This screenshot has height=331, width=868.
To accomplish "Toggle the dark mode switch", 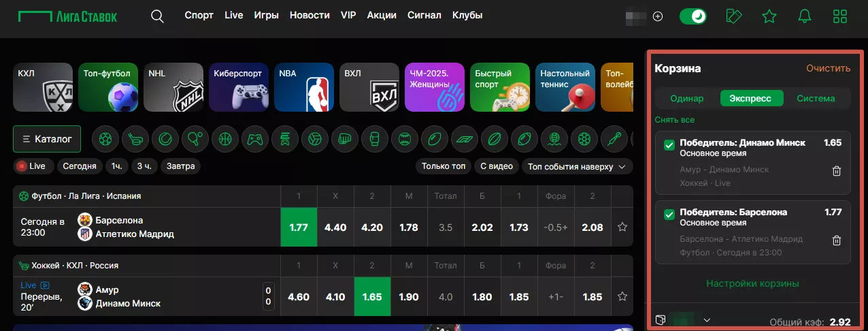I will tap(693, 16).
